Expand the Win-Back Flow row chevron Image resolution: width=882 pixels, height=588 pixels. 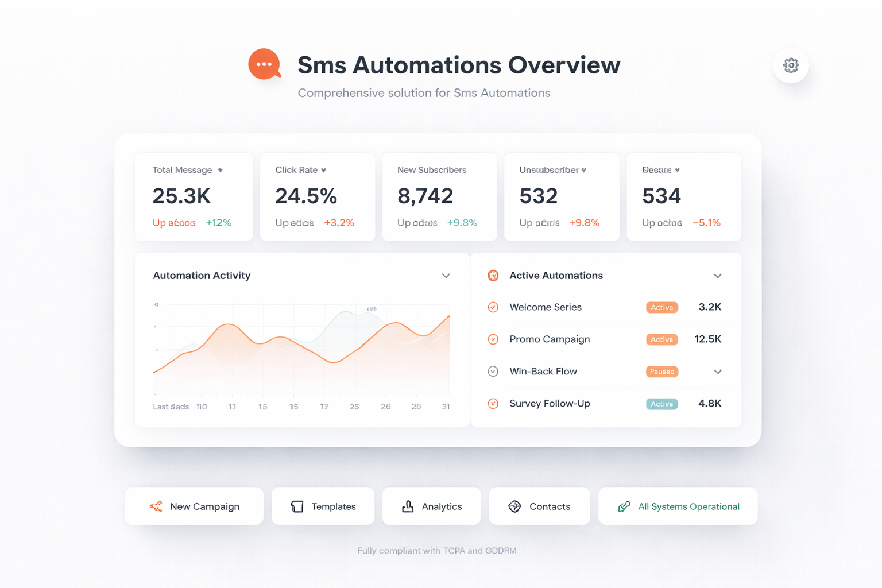click(x=717, y=372)
